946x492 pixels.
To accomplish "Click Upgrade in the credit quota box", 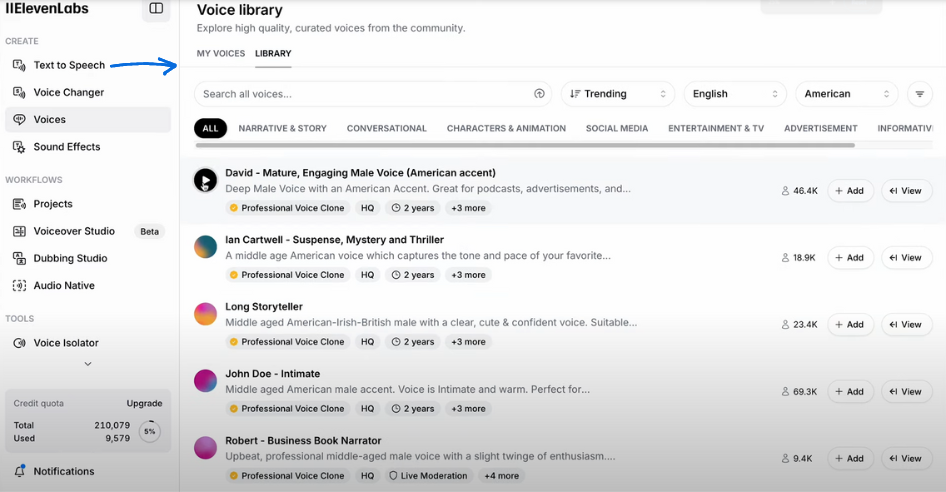I will [144, 403].
